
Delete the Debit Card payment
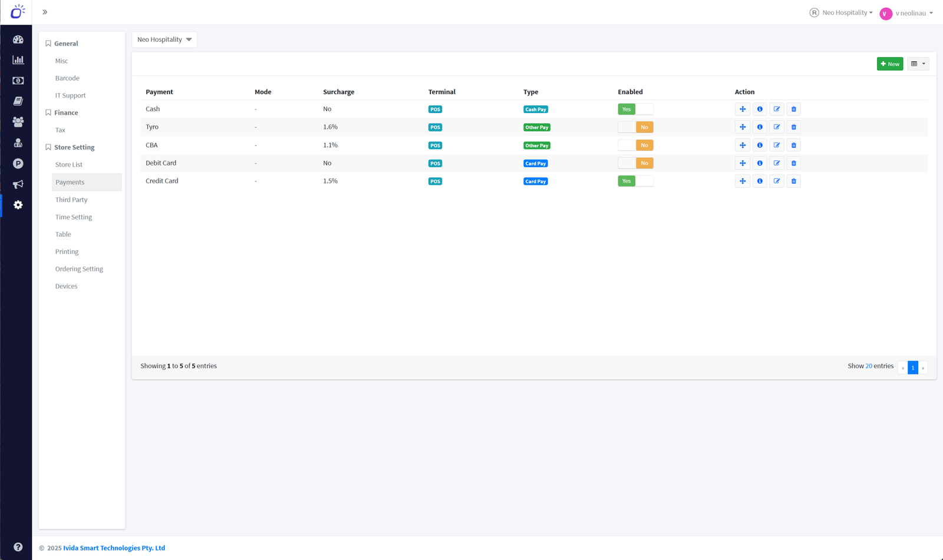click(794, 163)
